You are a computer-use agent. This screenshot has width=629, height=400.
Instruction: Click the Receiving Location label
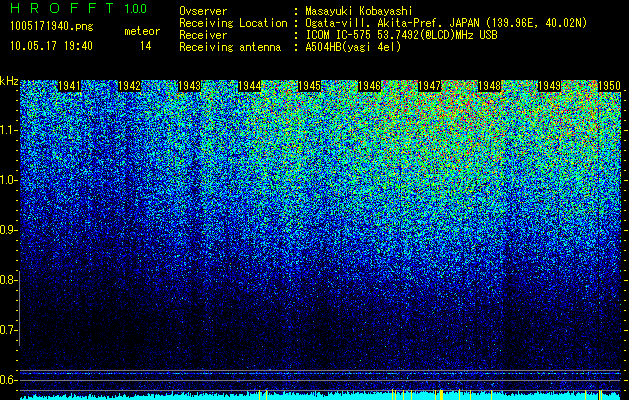tap(233, 23)
